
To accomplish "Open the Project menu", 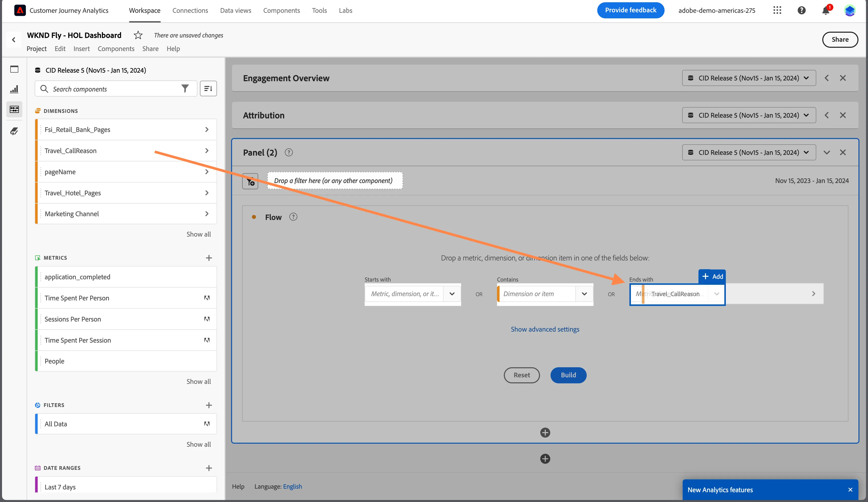I will [x=36, y=49].
